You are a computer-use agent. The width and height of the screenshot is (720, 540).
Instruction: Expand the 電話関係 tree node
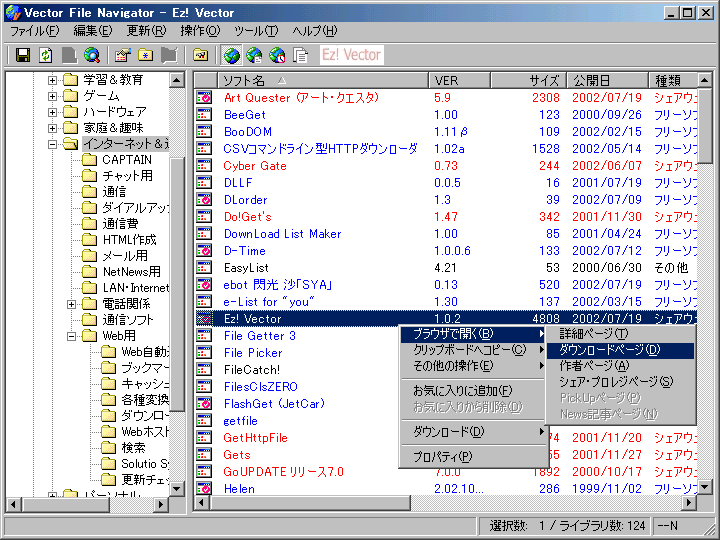[x=71, y=304]
